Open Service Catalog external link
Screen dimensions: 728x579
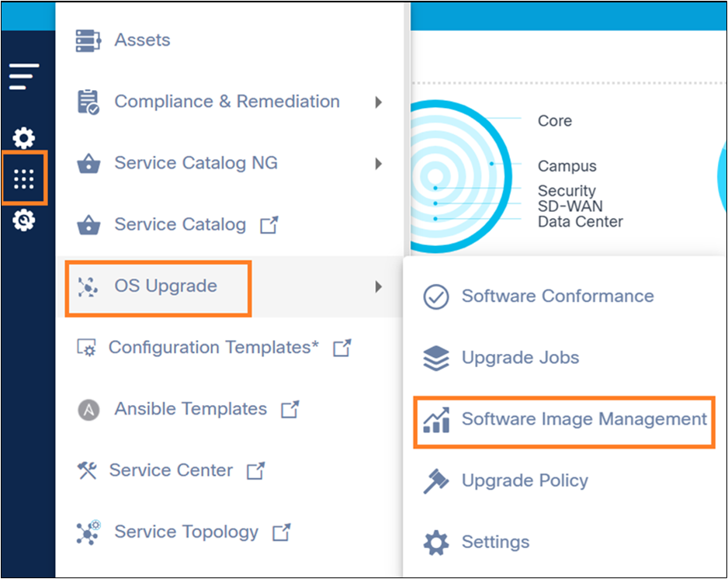coord(269,225)
